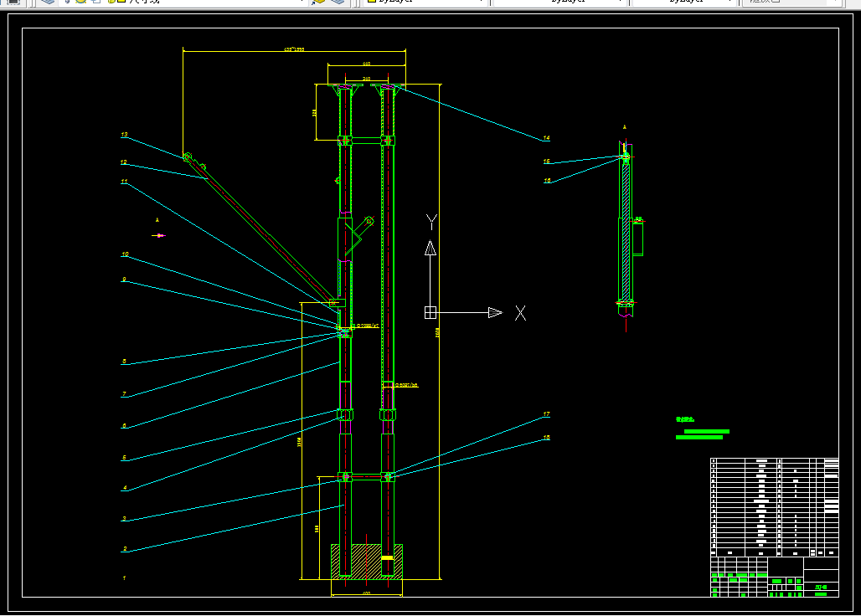Select part callout number 2
This screenshot has height=616, width=861.
[x=125, y=548]
